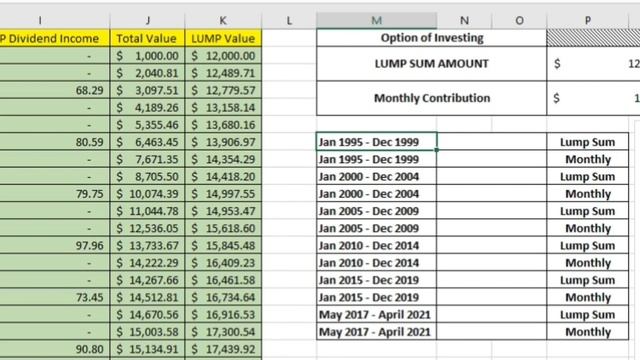Select column N header
640x360 pixels.
[x=464, y=20]
